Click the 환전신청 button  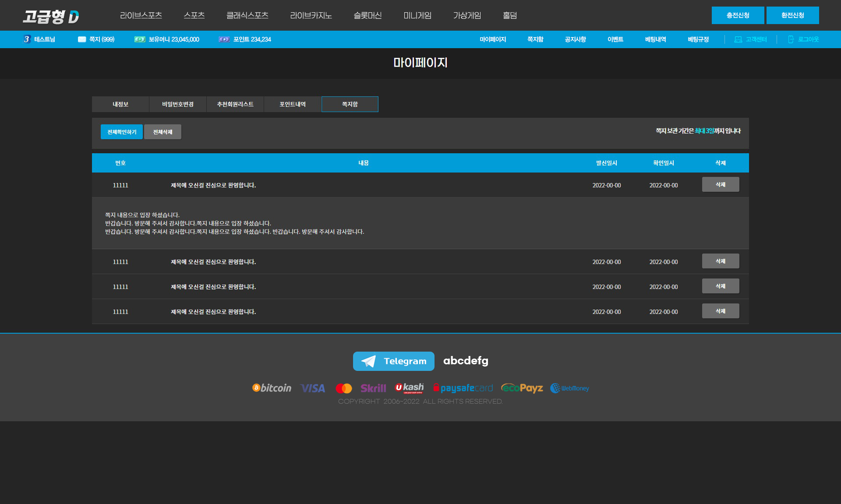pyautogui.click(x=793, y=15)
